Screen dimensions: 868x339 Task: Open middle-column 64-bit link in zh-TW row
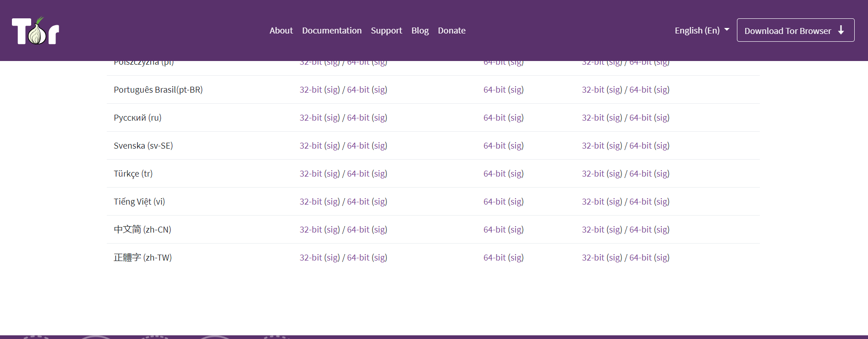(x=494, y=257)
